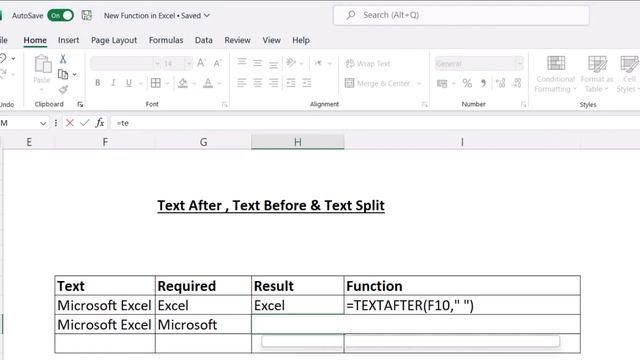This screenshot has height=360, width=640.
Task: Select column G header
Action: tap(203, 142)
